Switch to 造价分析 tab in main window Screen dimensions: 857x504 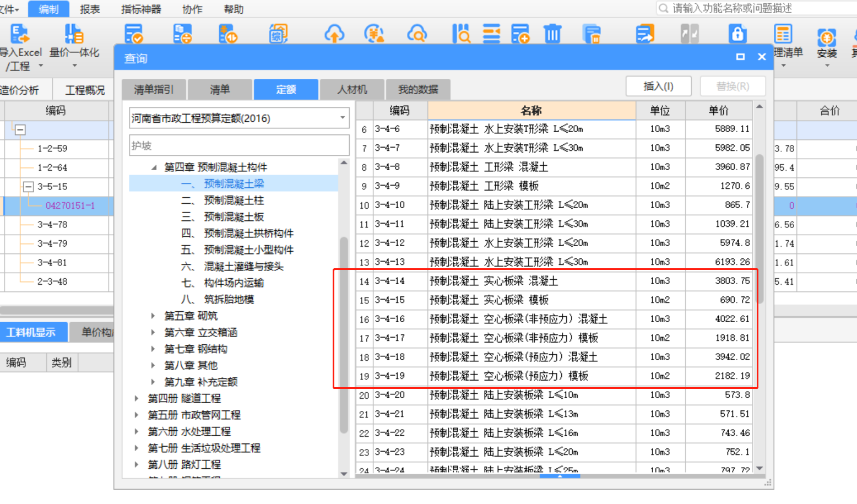(20, 90)
